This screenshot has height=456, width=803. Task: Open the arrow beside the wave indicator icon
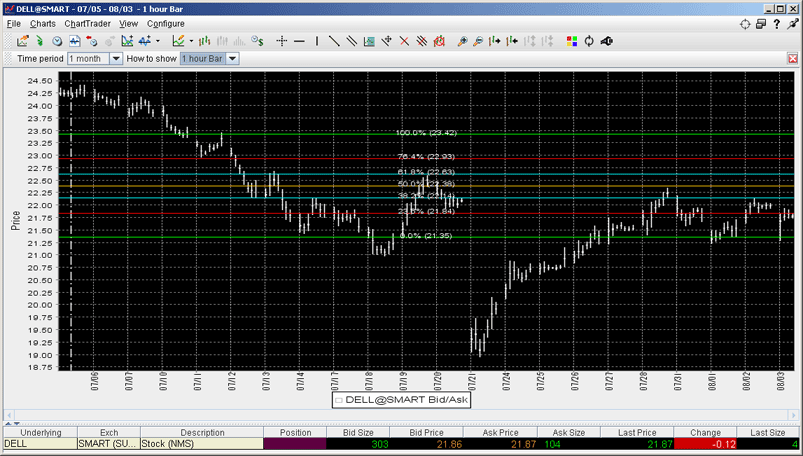pos(158,41)
